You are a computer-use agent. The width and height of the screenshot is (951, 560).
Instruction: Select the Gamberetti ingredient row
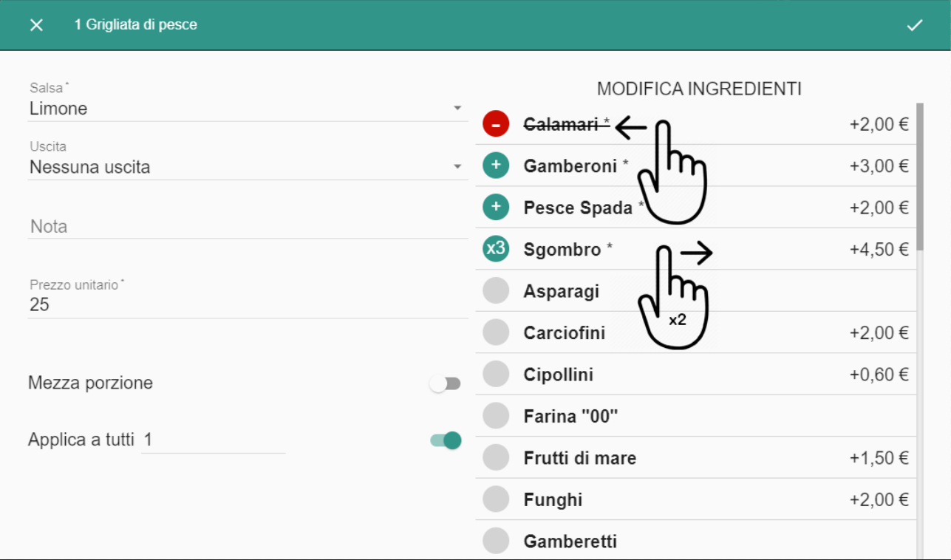[x=696, y=542]
